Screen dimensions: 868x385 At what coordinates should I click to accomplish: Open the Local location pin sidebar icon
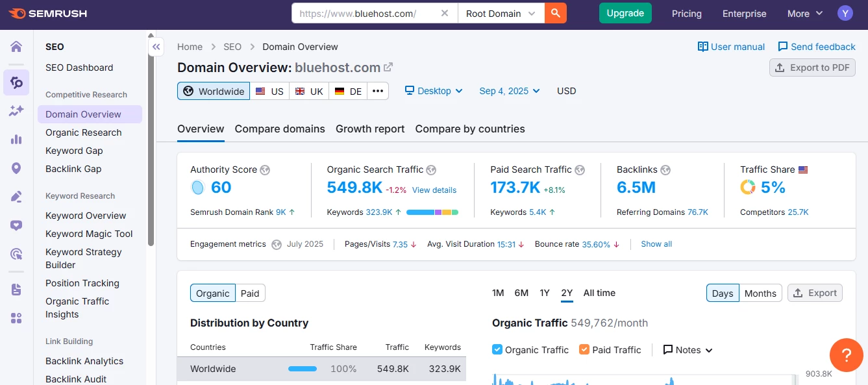pyautogui.click(x=16, y=168)
